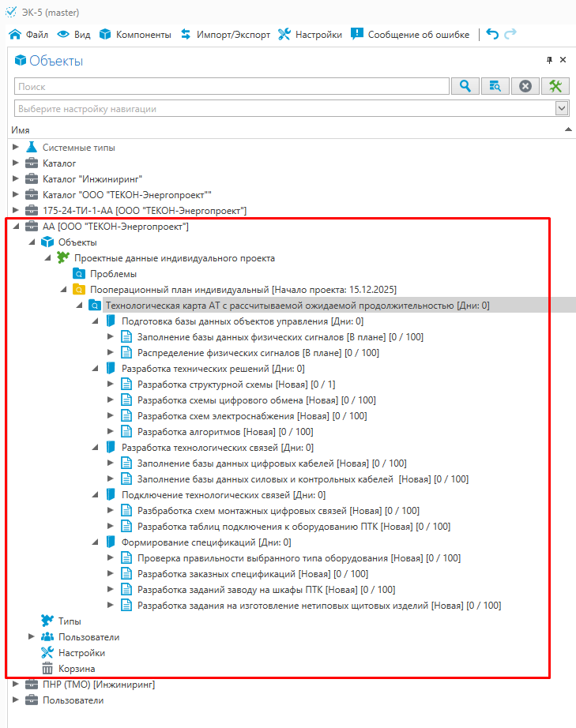Click Сообщение об ошибке button
The width and height of the screenshot is (576, 728).
(410, 35)
